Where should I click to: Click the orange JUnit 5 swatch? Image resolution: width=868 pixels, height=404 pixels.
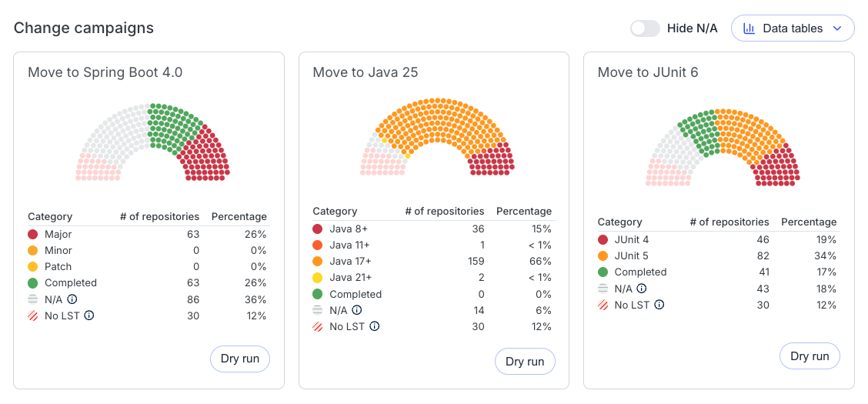603,255
